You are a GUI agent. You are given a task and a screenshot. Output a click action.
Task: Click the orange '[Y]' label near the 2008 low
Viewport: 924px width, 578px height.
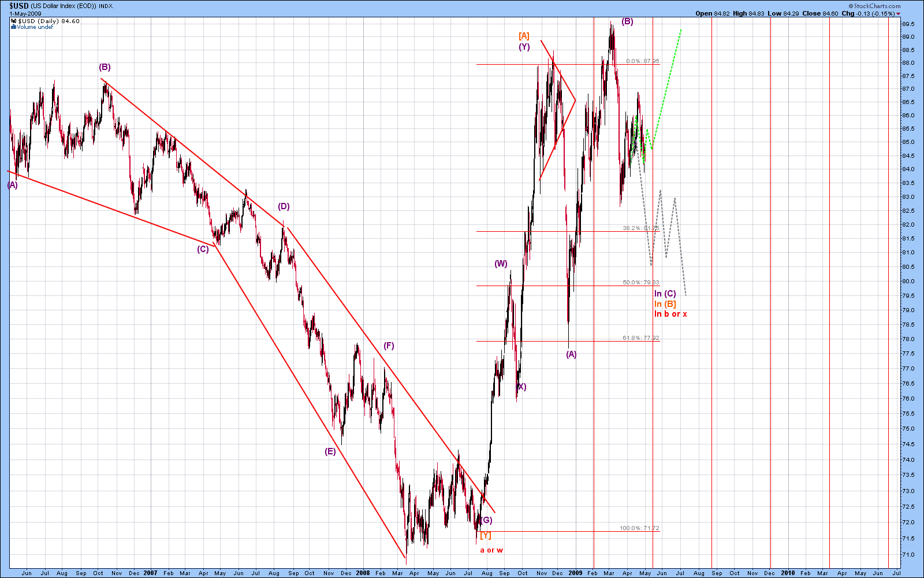coord(486,535)
